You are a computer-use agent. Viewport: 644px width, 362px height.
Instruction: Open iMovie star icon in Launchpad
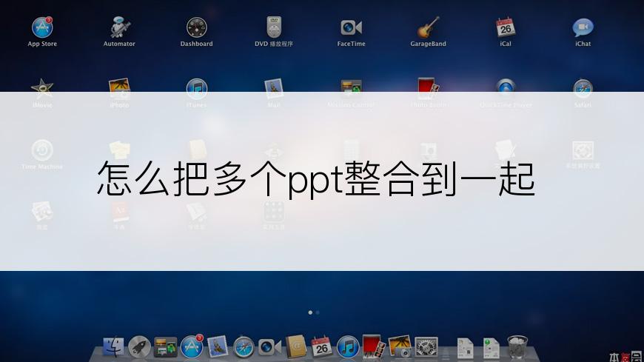[x=42, y=88]
